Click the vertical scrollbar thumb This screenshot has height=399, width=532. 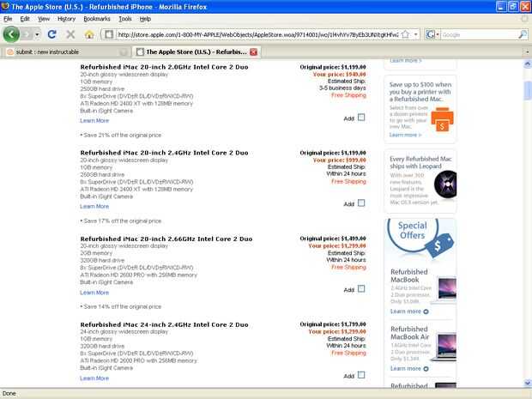point(528,91)
